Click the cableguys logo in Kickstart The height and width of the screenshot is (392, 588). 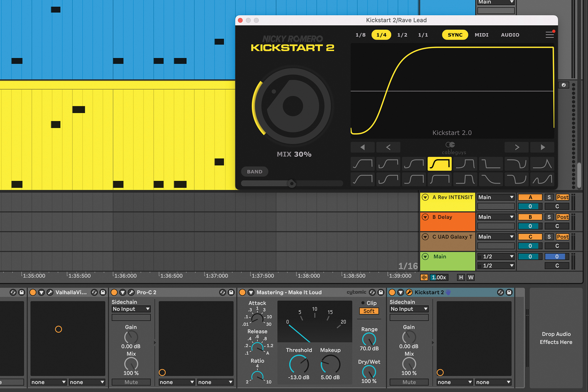tap(454, 148)
